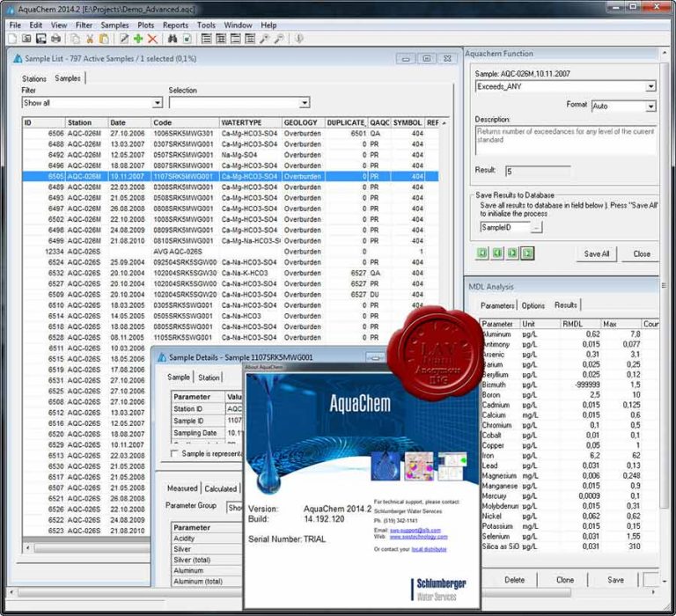Switch to Calculated tab in Sample Details

coord(220,488)
